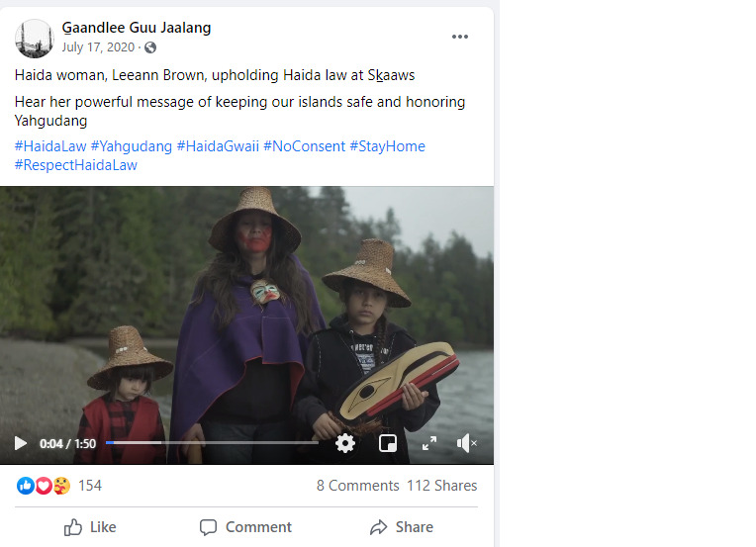Click the public audience globe icon
756x547 pixels.
pyautogui.click(x=150, y=47)
